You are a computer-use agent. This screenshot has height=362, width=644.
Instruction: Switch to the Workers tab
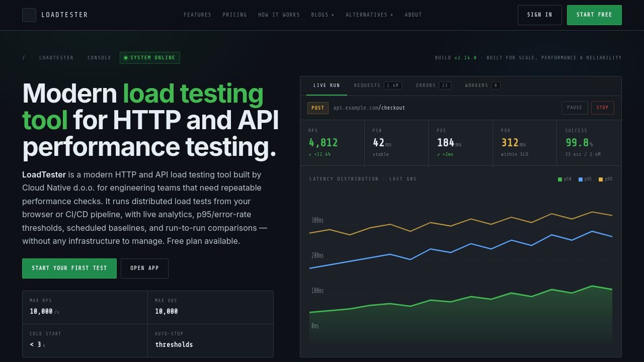click(483, 85)
